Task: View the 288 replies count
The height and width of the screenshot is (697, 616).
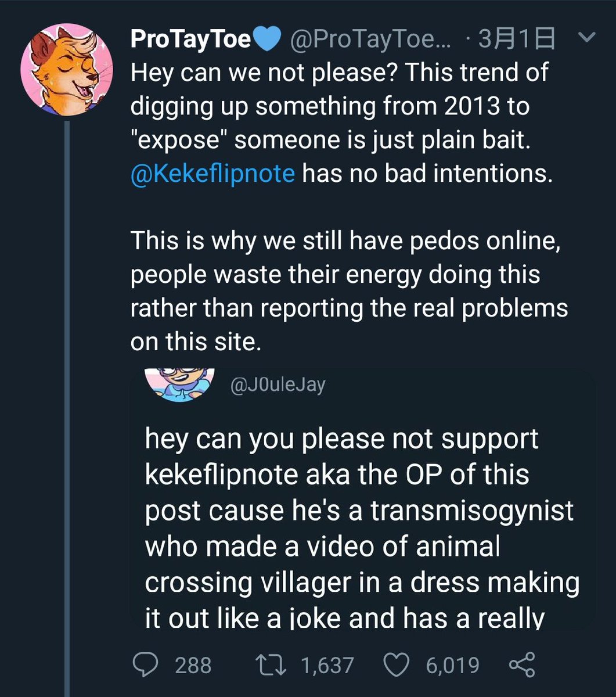Action: pyautogui.click(x=193, y=665)
